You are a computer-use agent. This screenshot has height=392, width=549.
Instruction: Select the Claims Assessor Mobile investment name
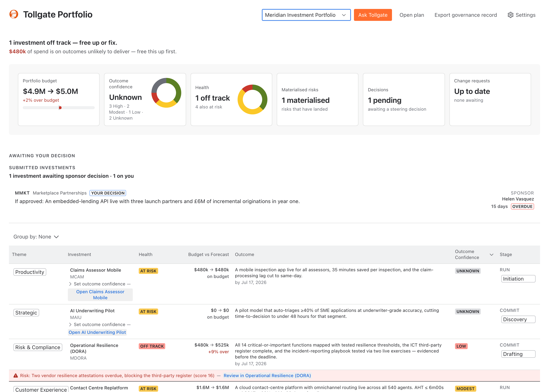click(x=95, y=270)
